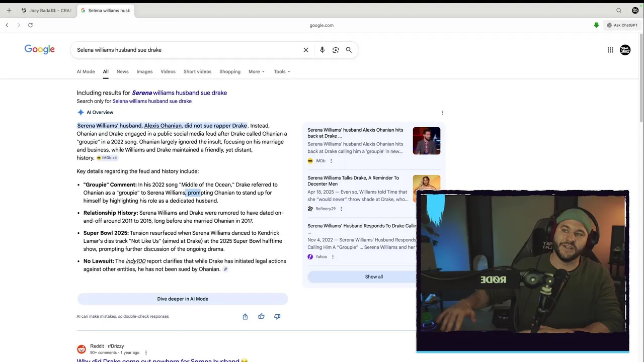Click the IMDb article thumbnail image
Viewport: 644px width, 362px height.
(427, 141)
